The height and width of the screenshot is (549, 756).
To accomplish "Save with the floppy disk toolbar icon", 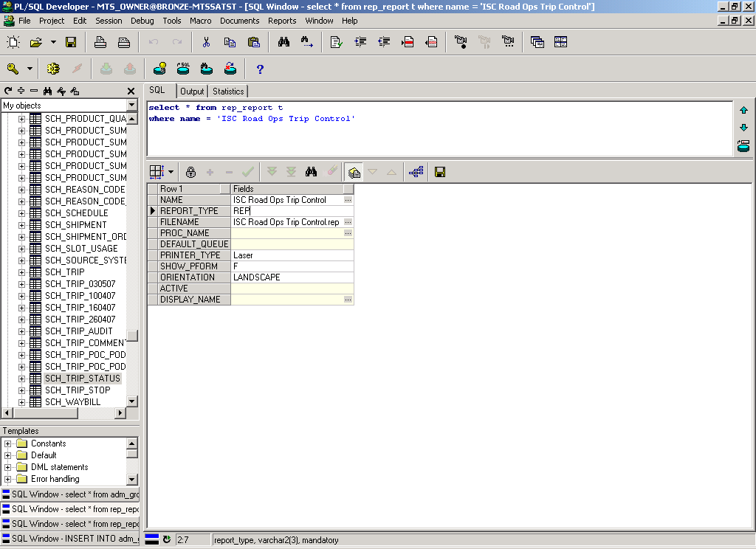I will [71, 42].
